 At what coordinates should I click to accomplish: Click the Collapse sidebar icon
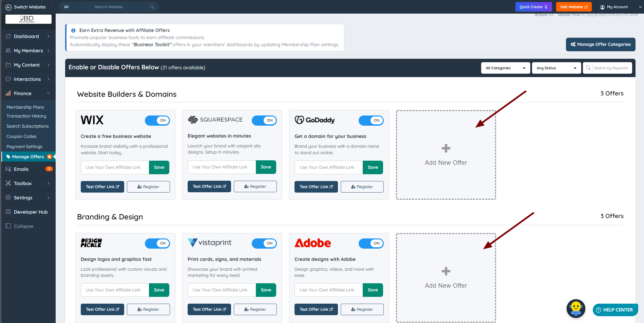point(8,226)
